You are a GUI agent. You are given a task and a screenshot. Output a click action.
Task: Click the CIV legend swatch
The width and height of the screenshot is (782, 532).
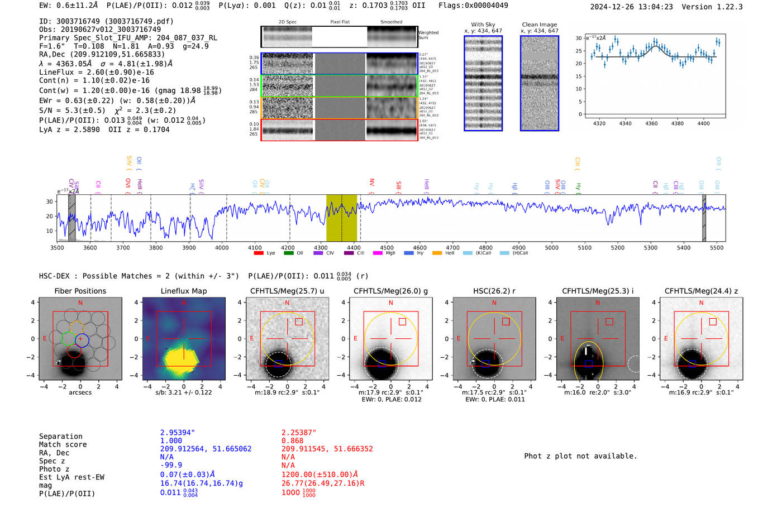tap(318, 253)
